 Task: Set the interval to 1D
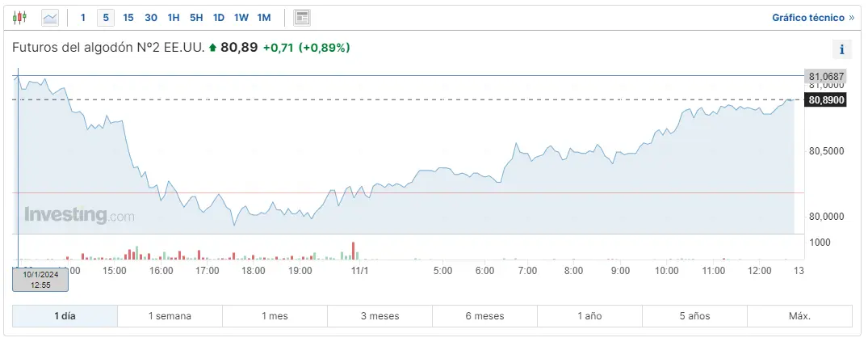219,17
